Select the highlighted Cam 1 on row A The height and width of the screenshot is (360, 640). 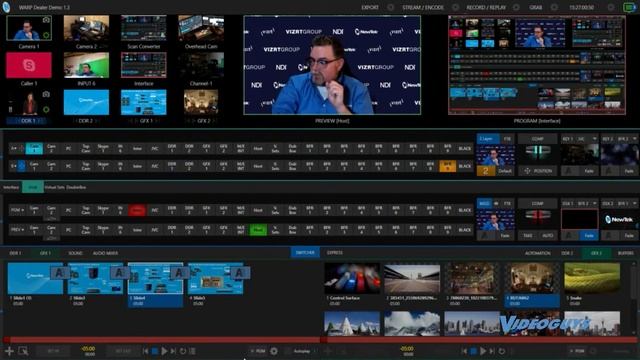(34, 148)
